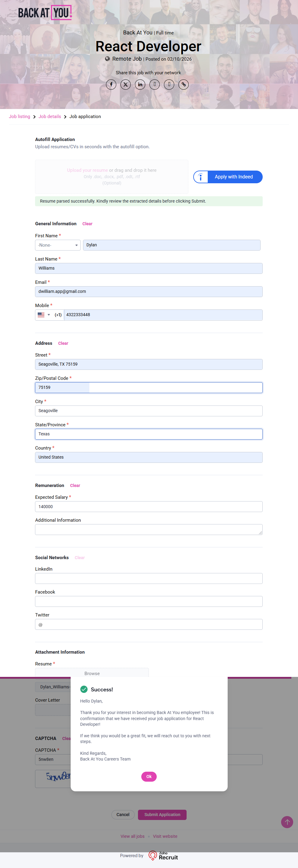Image resolution: width=298 pixels, height=868 pixels.
Task: Clear the Remuneration section
Action: click(75, 485)
